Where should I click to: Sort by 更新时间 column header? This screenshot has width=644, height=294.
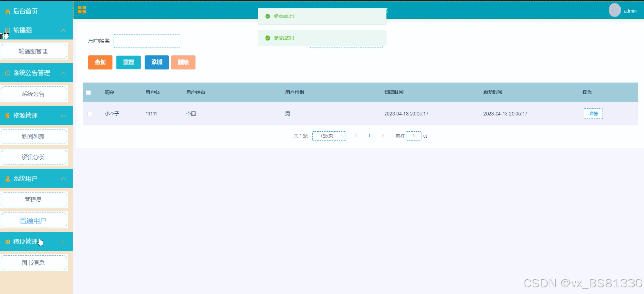coord(493,92)
